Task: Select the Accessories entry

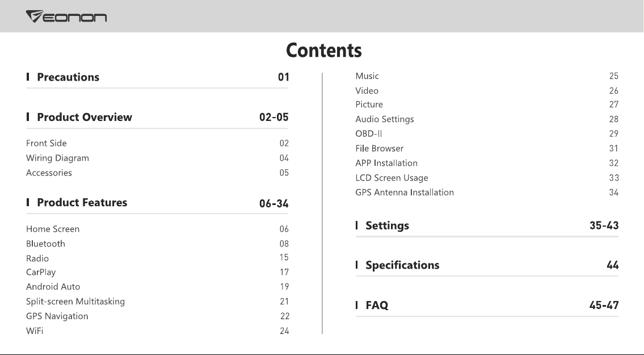Action: tap(49, 173)
